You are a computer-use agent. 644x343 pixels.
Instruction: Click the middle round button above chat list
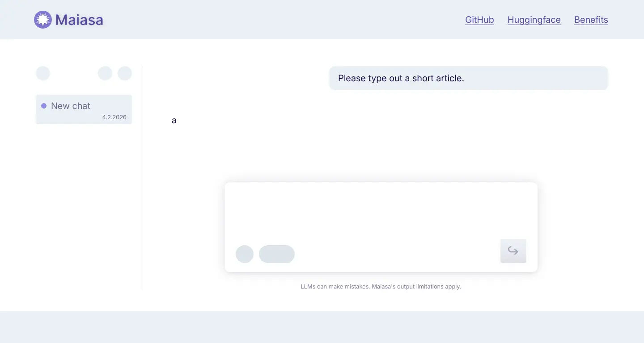click(105, 73)
